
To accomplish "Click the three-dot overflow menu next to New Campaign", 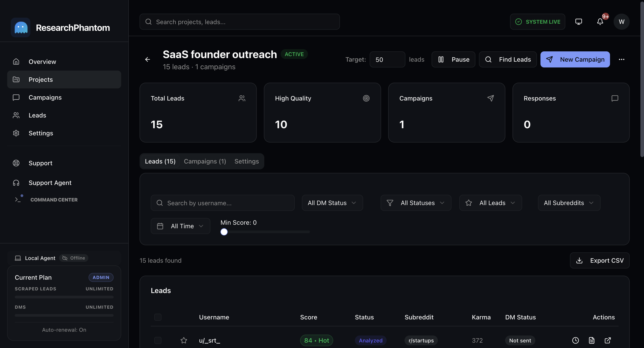I will [x=622, y=59].
